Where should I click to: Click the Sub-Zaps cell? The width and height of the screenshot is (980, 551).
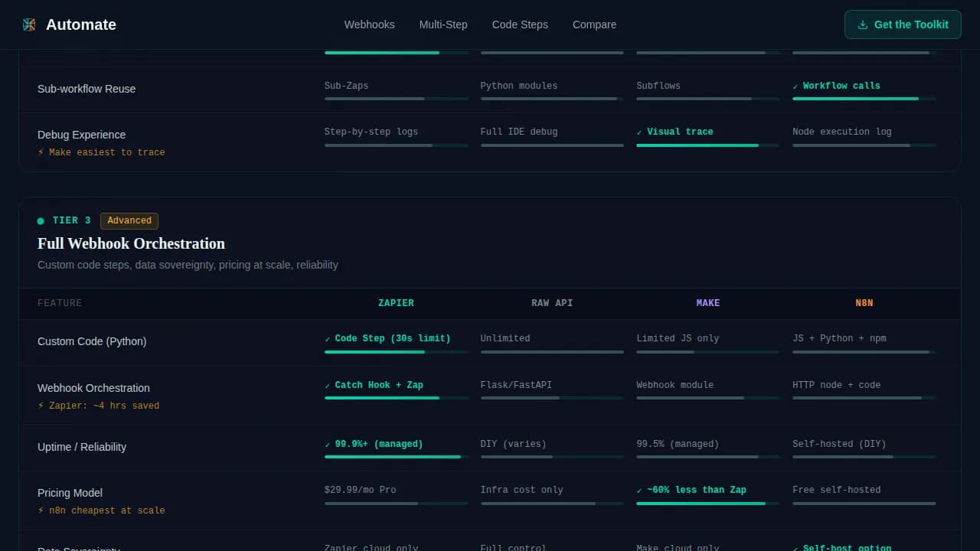coord(346,86)
